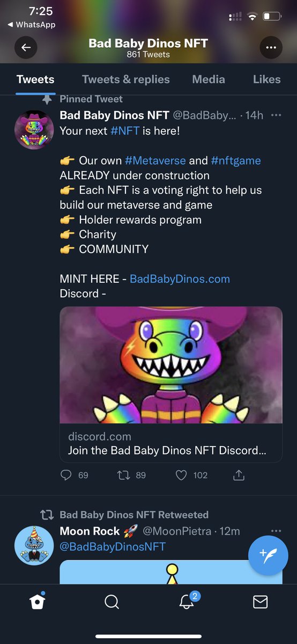This screenshot has width=297, height=644.
Task: Open the BadBabyDinos.com link
Action: 180,279
